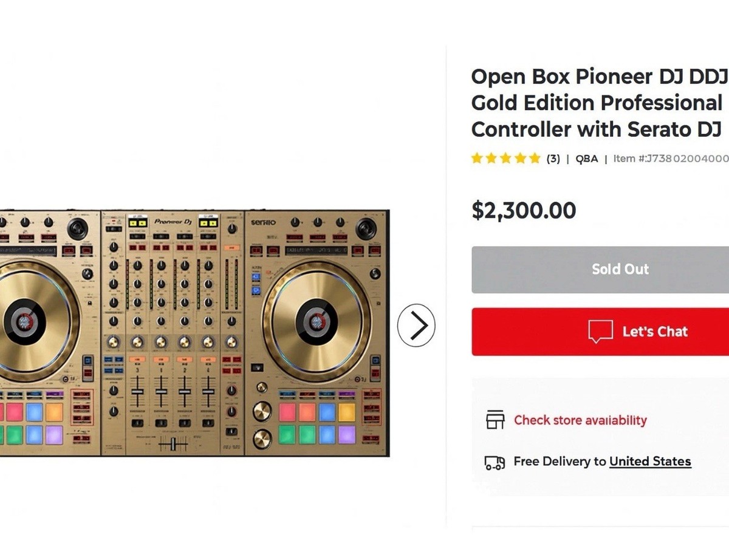Click the next image arrow button
This screenshot has height=560, width=729.
point(417,326)
